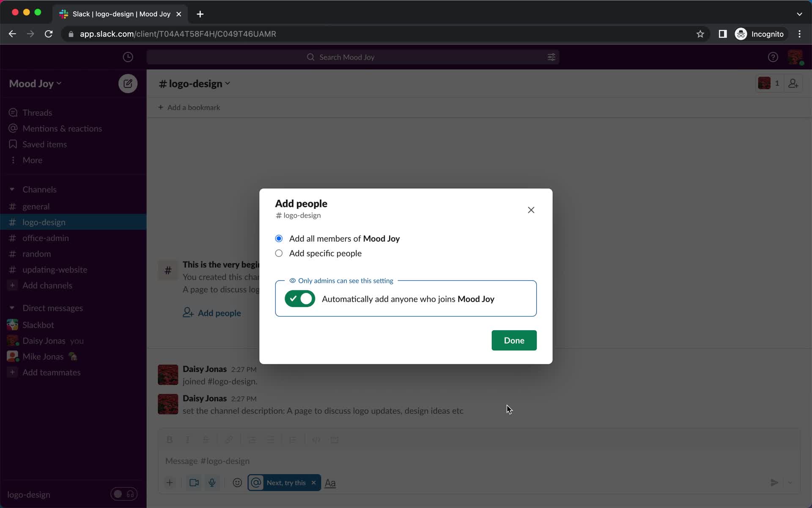Open the random channel
This screenshot has height=508, width=812.
point(36,254)
